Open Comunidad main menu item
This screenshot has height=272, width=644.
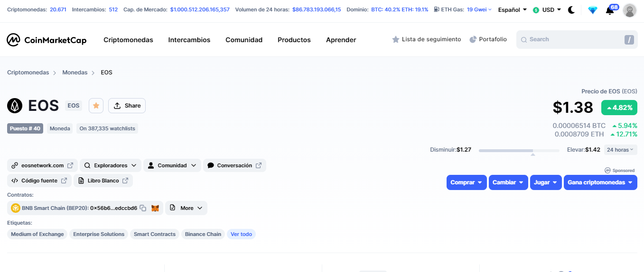pyautogui.click(x=244, y=40)
